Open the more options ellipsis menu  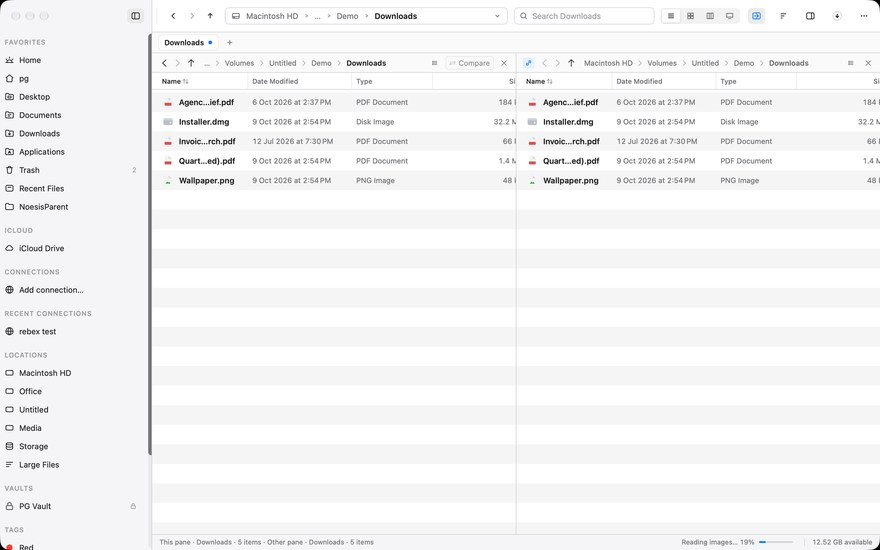[864, 16]
